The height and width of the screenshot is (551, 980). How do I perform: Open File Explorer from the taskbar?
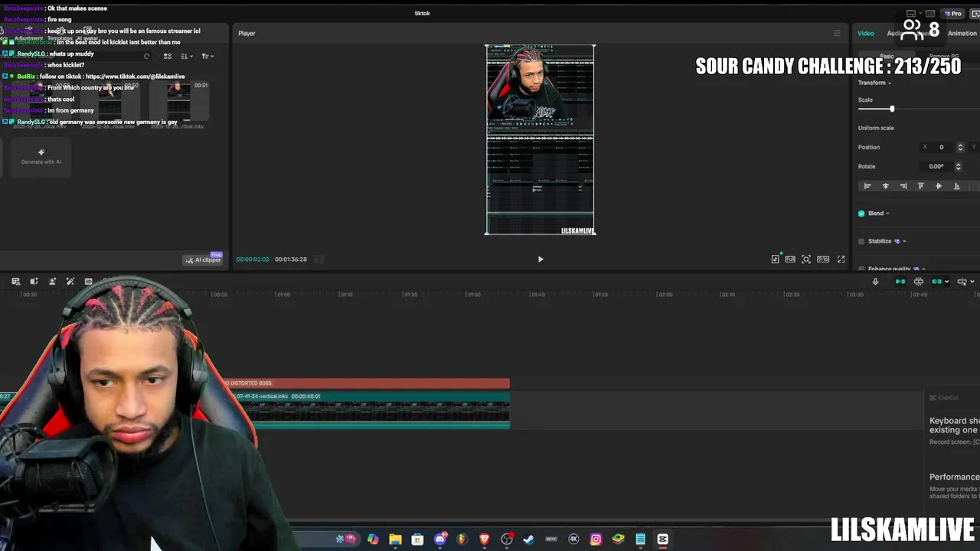tap(395, 540)
